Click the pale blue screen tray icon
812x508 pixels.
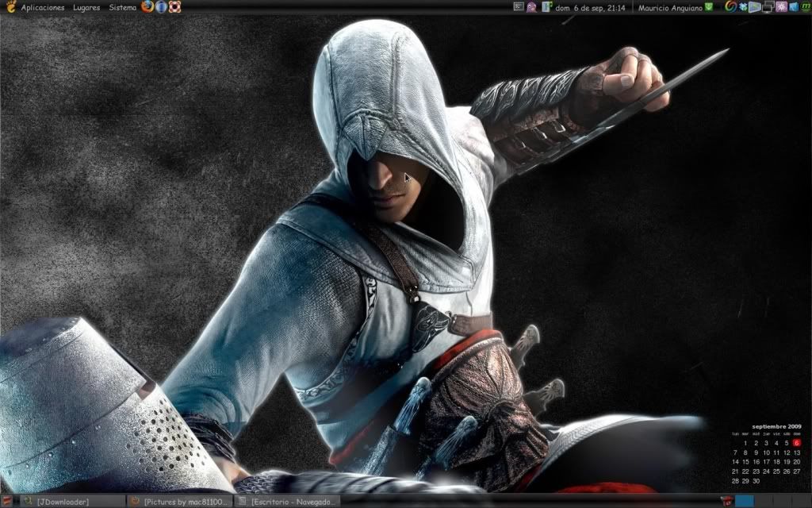[756, 6]
